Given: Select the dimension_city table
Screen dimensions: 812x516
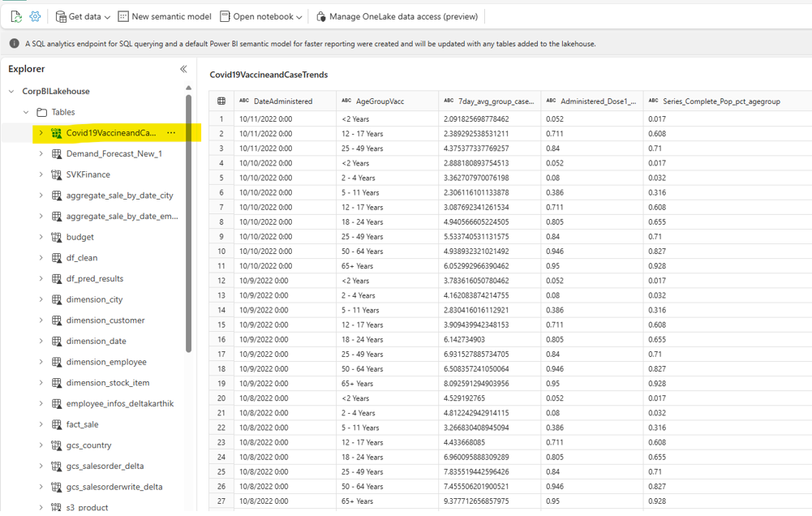Looking at the screenshot, I should [x=94, y=299].
